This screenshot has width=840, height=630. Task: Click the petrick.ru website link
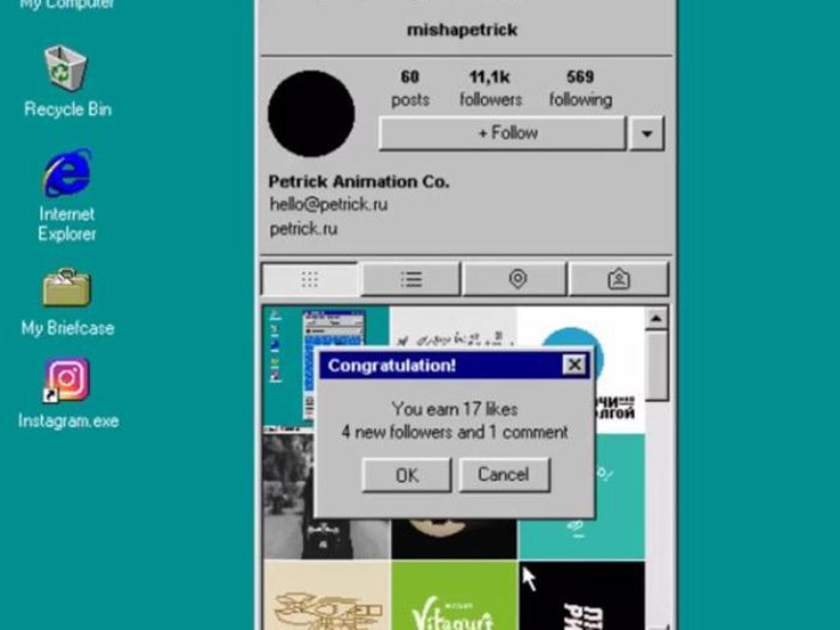[303, 229]
